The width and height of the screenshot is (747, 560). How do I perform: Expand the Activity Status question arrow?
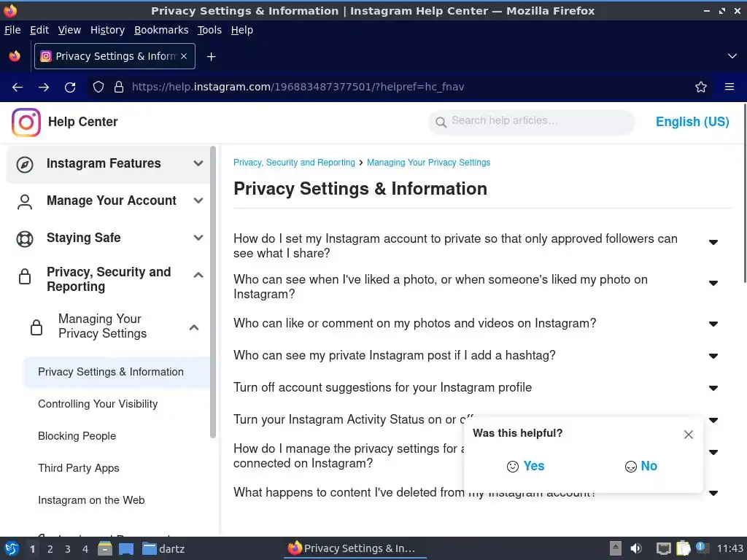[x=713, y=421]
